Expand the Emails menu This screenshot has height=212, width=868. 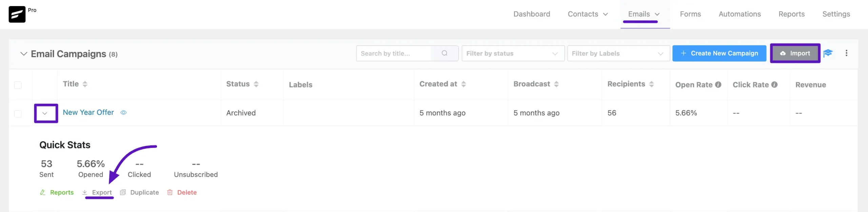tap(644, 14)
